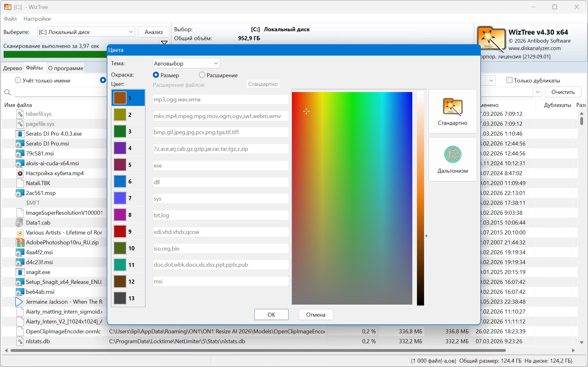This screenshot has height=367, width=588.
Task: Open the Файл menu
Action: coord(10,19)
